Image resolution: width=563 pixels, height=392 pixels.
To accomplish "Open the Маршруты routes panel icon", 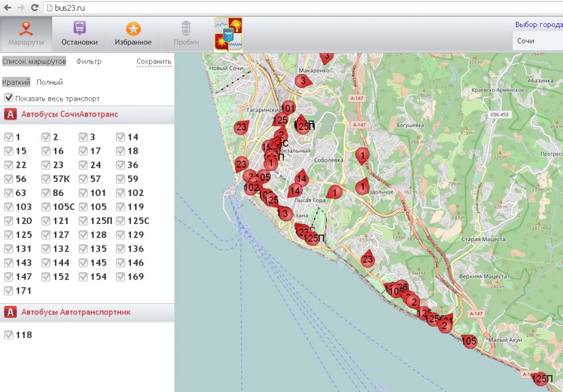I will point(26,28).
